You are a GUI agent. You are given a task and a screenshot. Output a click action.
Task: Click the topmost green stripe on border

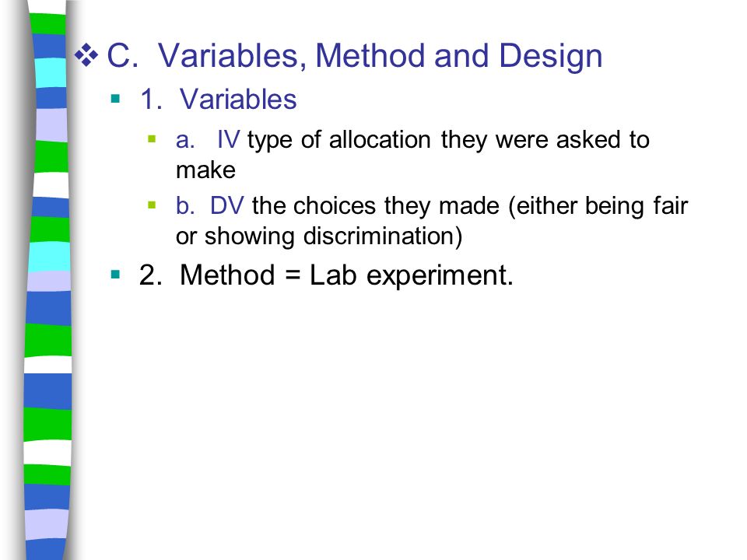tap(48, 24)
